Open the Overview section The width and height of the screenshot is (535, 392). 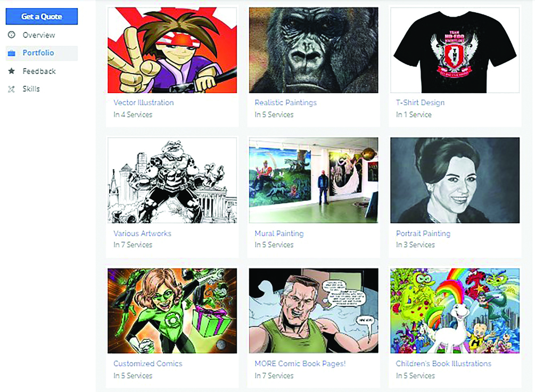[x=38, y=35]
